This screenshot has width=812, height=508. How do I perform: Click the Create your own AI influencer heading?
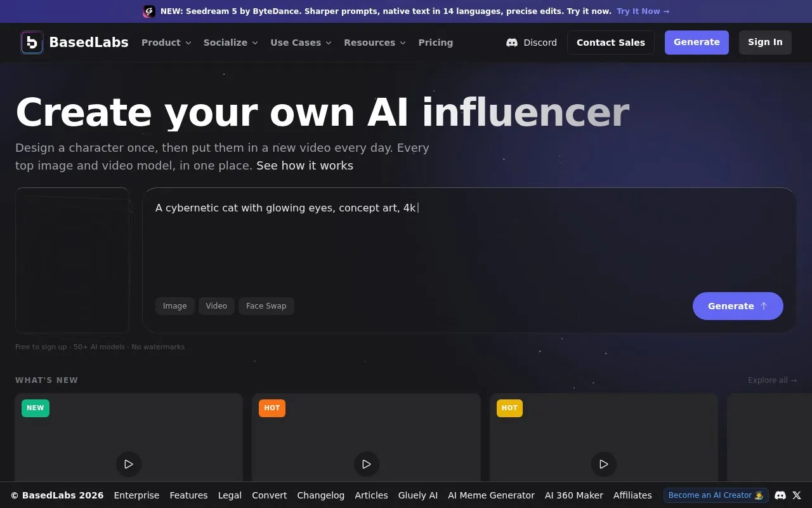click(322, 113)
